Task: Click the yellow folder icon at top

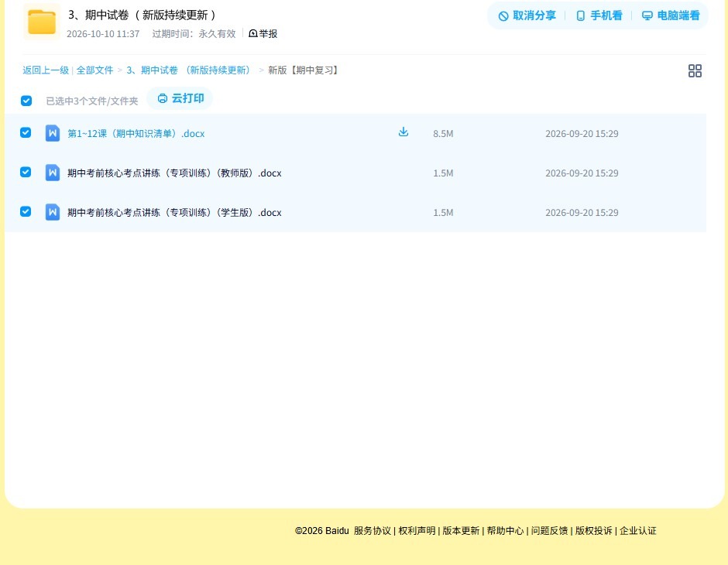Action: point(42,22)
